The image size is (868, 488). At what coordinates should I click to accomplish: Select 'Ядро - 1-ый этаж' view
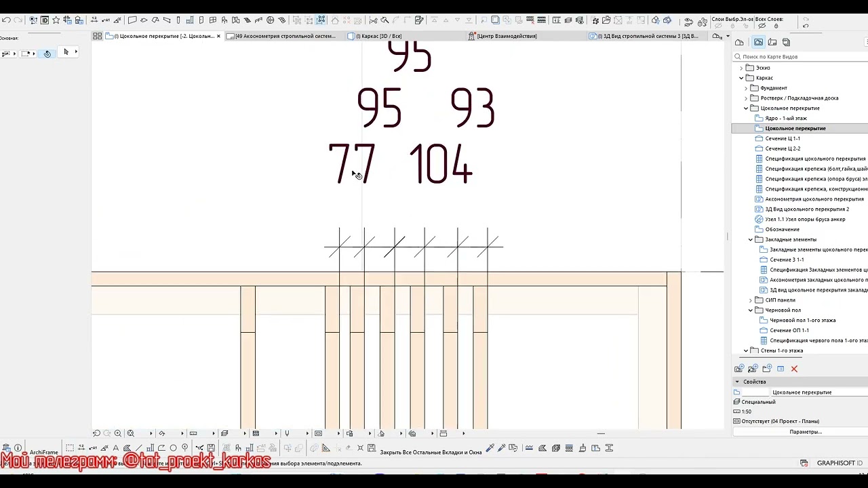[x=786, y=118]
